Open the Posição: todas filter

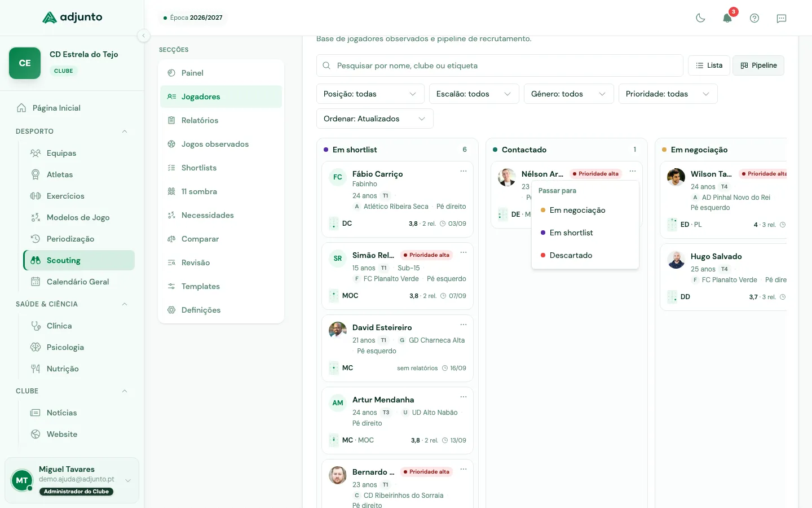[370, 94]
